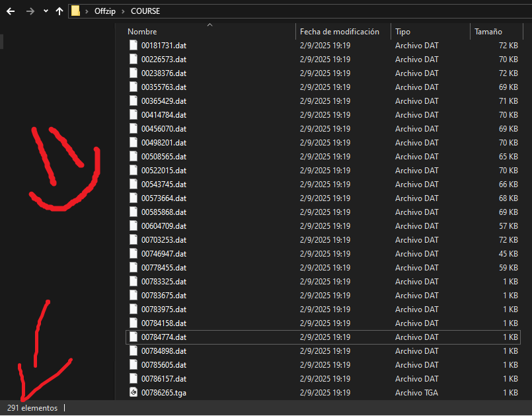Expand the chevron before Offzip in breadcrumb

(x=87, y=11)
